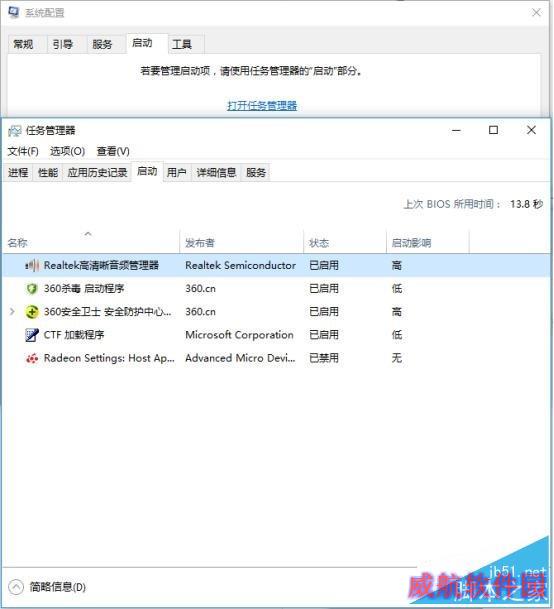Close the 系统配置 window
554x609 pixels.
tap(536, 12)
